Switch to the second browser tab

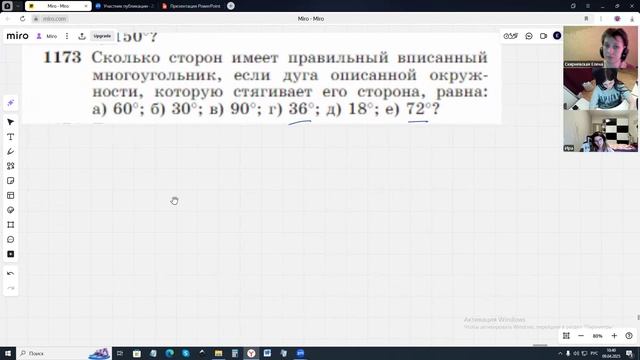tap(124, 6)
